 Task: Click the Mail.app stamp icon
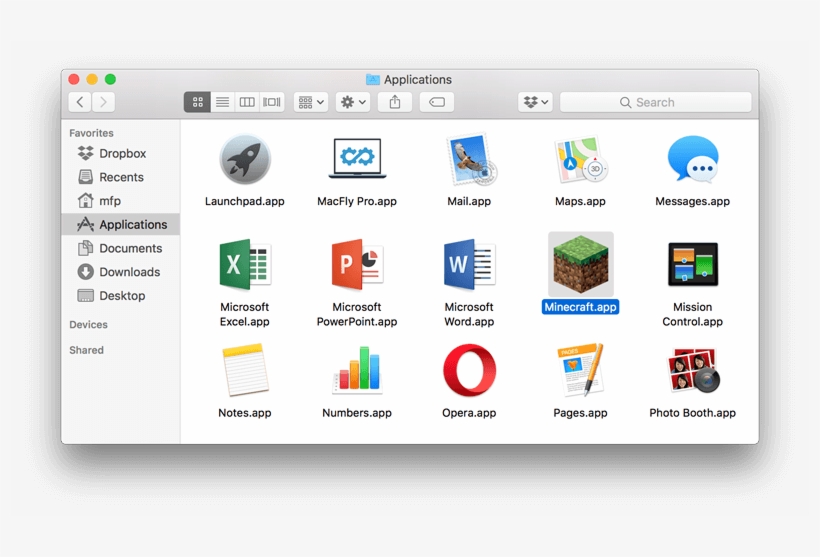468,160
